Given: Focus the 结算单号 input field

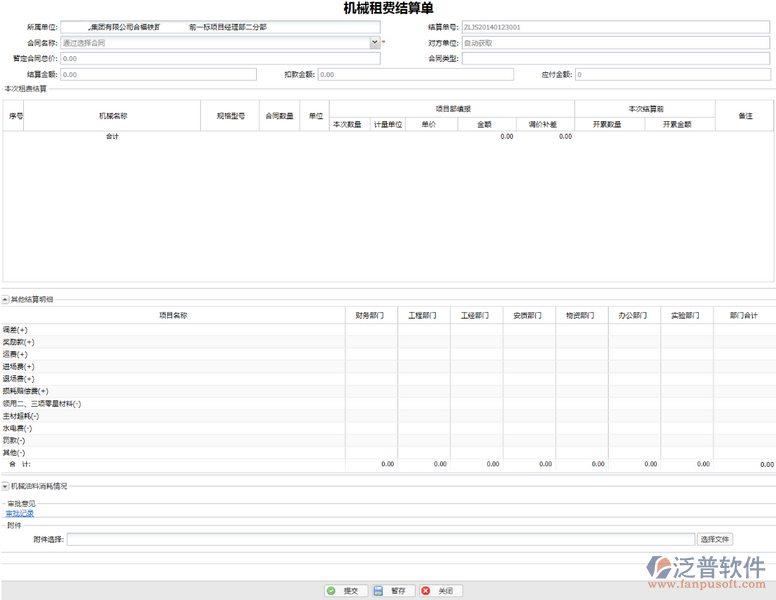Looking at the screenshot, I should pyautogui.click(x=616, y=27).
